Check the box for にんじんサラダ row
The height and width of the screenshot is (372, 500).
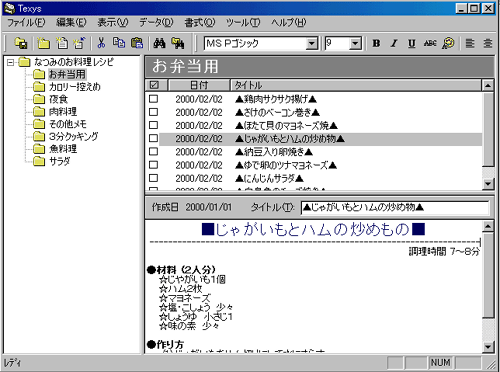[x=153, y=178]
